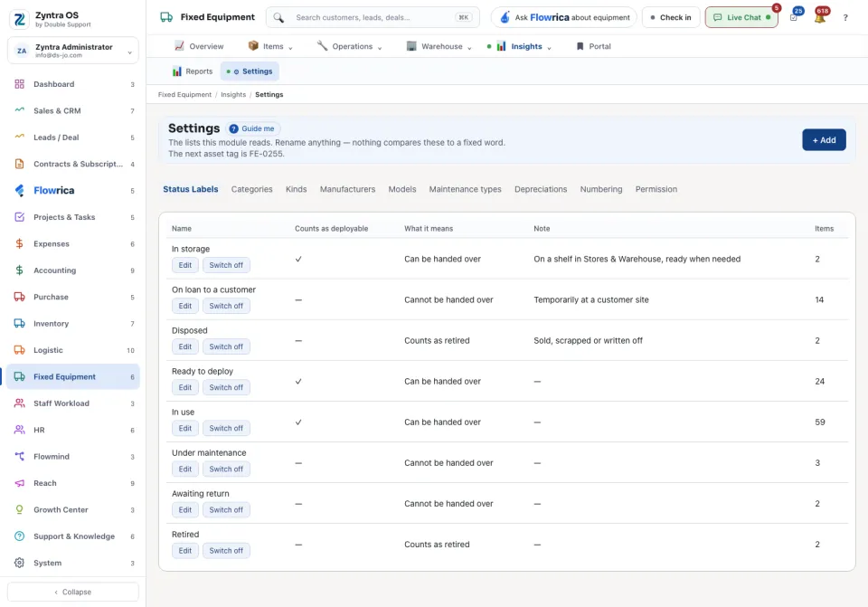The image size is (868, 607).
Task: Edit the In use status label
Action: click(x=184, y=428)
